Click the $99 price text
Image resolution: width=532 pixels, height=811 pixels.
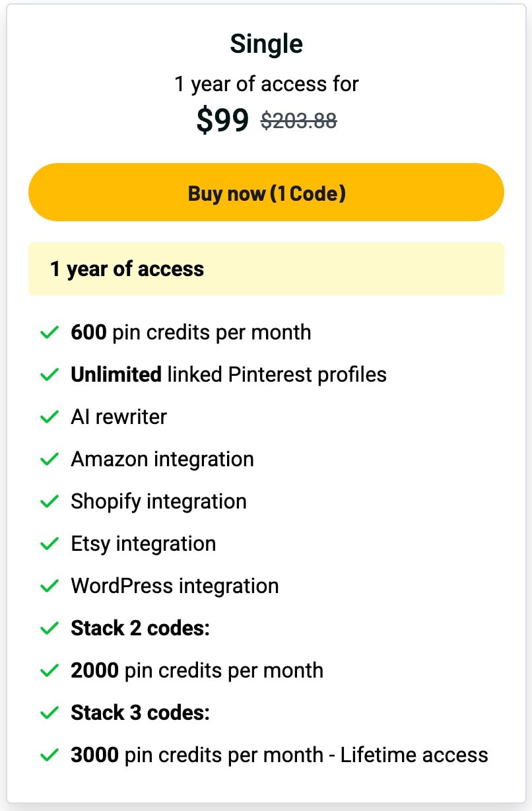click(222, 120)
